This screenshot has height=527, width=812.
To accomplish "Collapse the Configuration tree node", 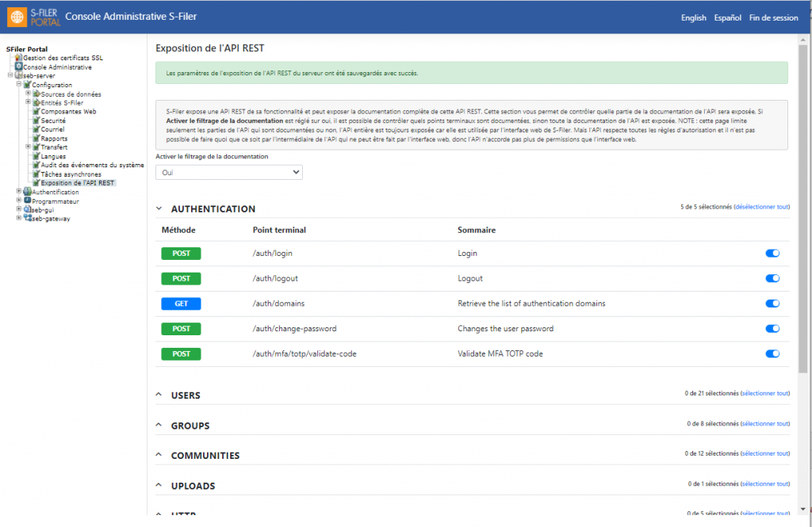I will tap(19, 84).
